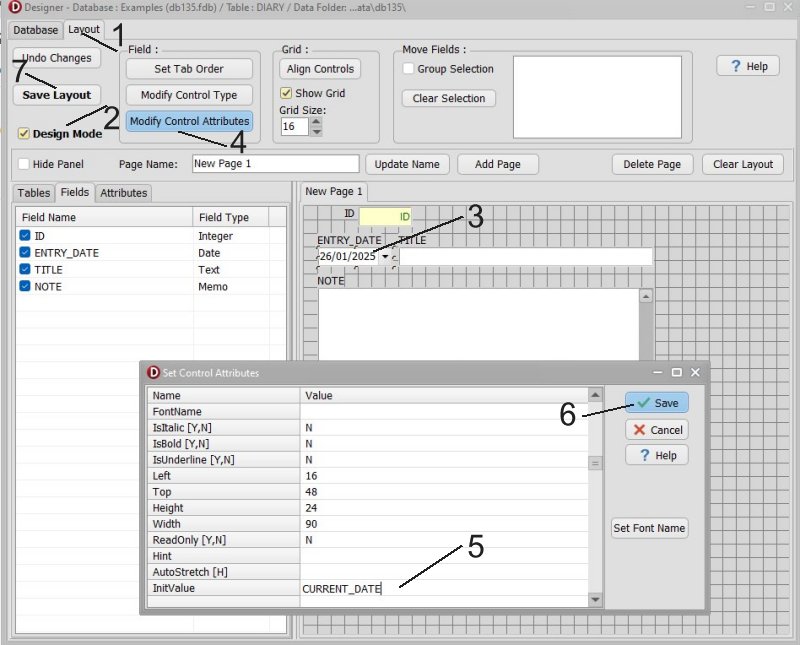The height and width of the screenshot is (645, 800).
Task: Click Set Font Name button
Action: [649, 528]
